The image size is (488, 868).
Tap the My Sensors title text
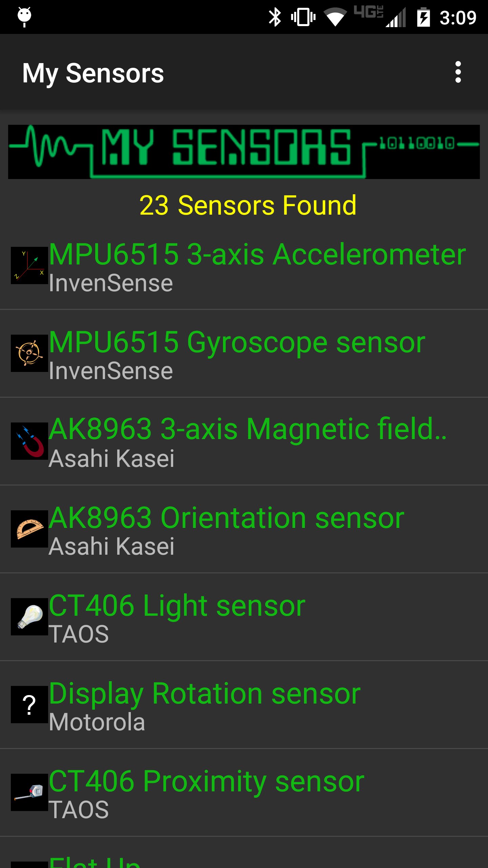click(x=94, y=72)
